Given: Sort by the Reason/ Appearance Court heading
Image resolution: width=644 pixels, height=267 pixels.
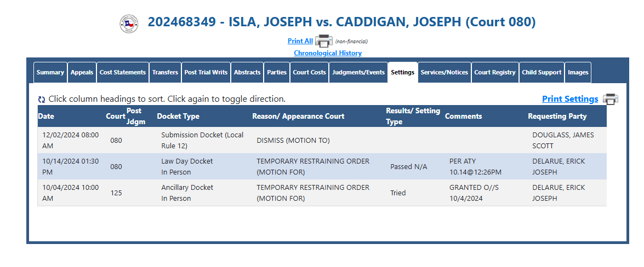Looking at the screenshot, I should [x=298, y=117].
